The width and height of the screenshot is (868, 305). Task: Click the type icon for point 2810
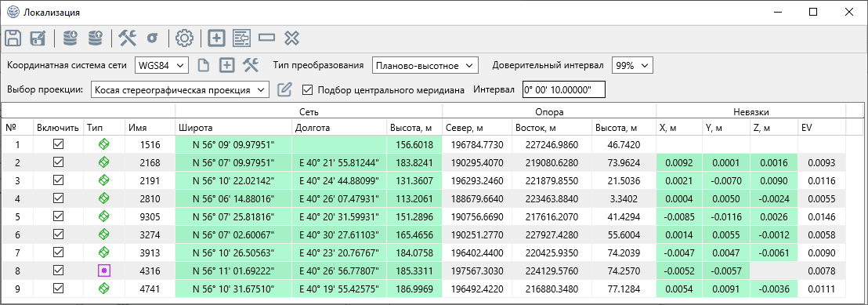103,198
